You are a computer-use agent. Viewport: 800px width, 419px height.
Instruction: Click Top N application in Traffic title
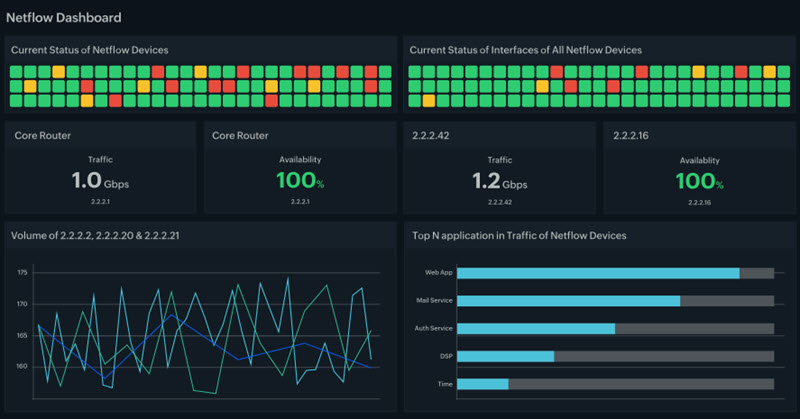coord(519,236)
